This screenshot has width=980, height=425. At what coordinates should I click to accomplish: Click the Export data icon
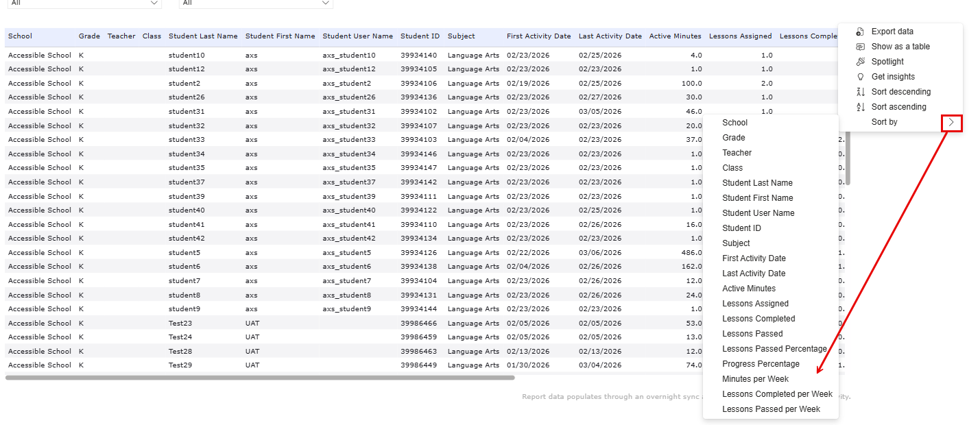pyautogui.click(x=859, y=31)
